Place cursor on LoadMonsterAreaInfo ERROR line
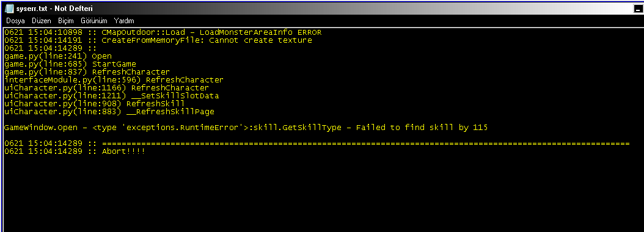 coord(163,32)
